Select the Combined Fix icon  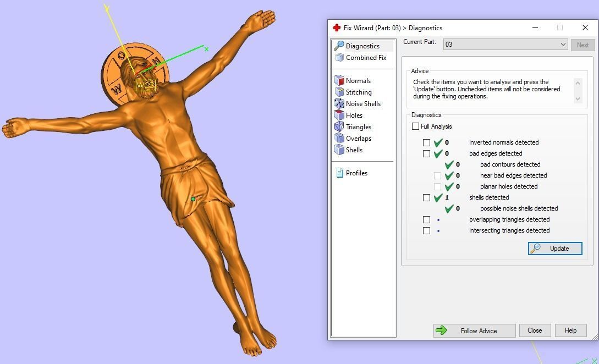pyautogui.click(x=339, y=58)
